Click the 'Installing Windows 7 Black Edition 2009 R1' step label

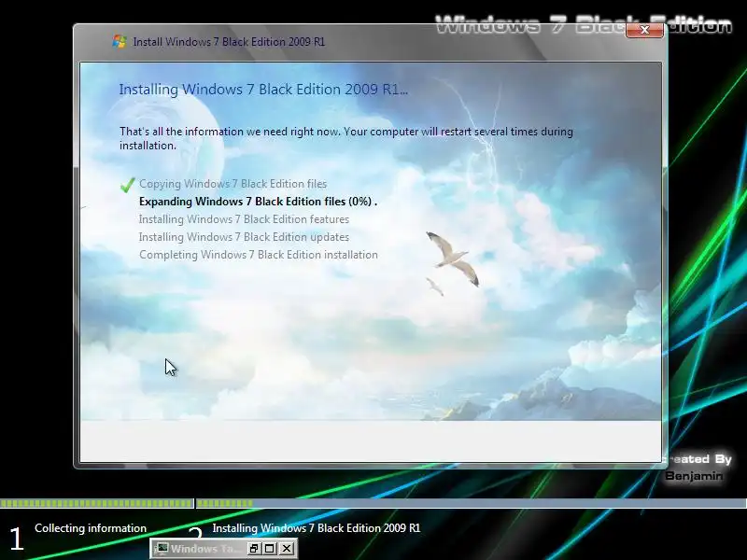(317, 528)
